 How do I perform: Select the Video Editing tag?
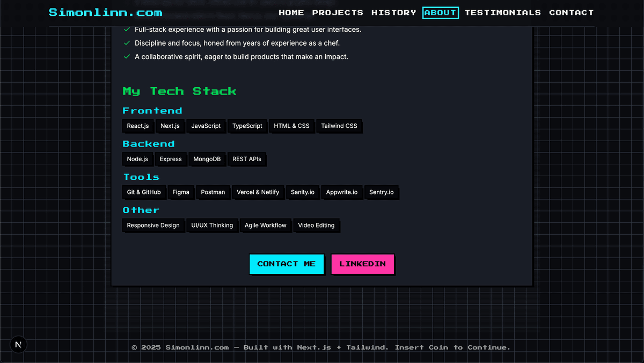click(316, 225)
